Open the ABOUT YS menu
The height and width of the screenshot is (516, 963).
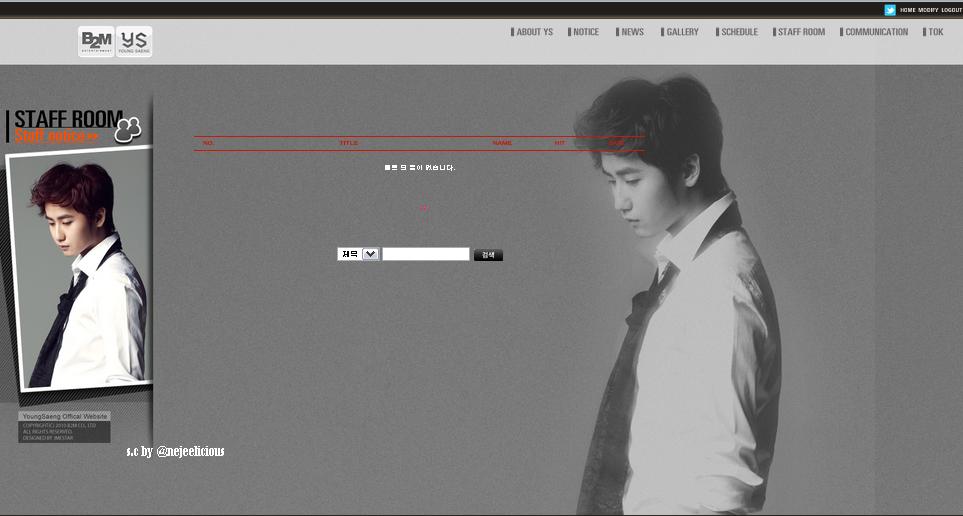click(532, 32)
